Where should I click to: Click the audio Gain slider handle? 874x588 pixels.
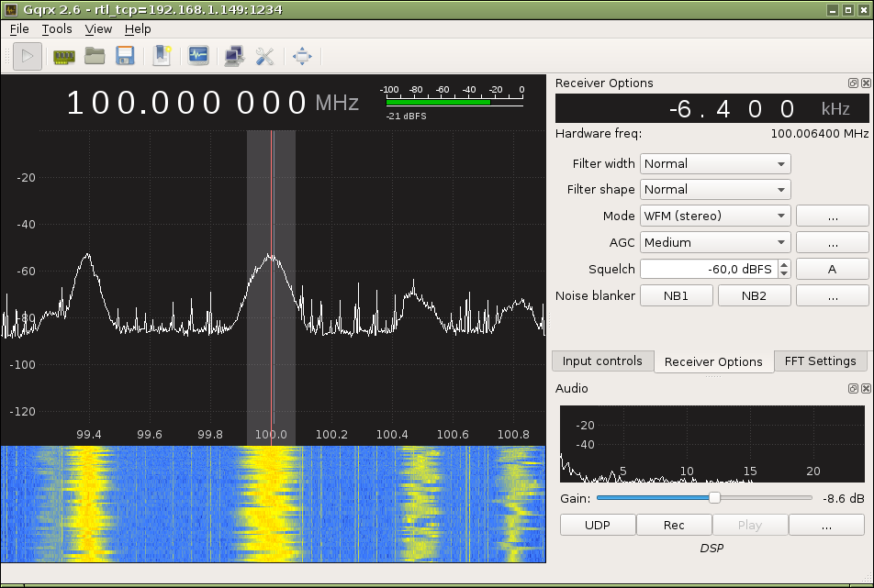(714, 498)
